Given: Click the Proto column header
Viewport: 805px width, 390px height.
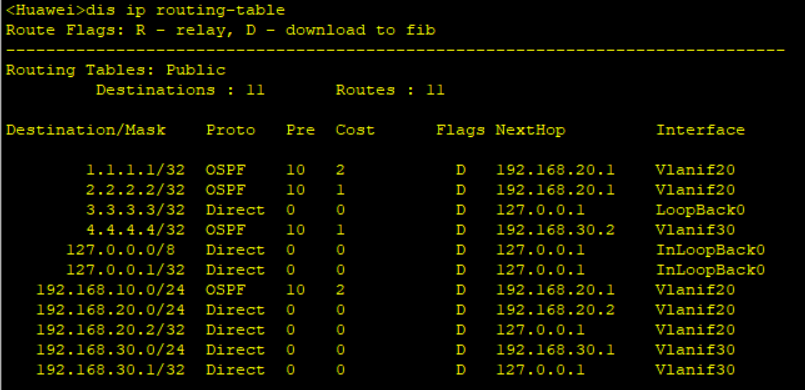Looking at the screenshot, I should (x=231, y=130).
